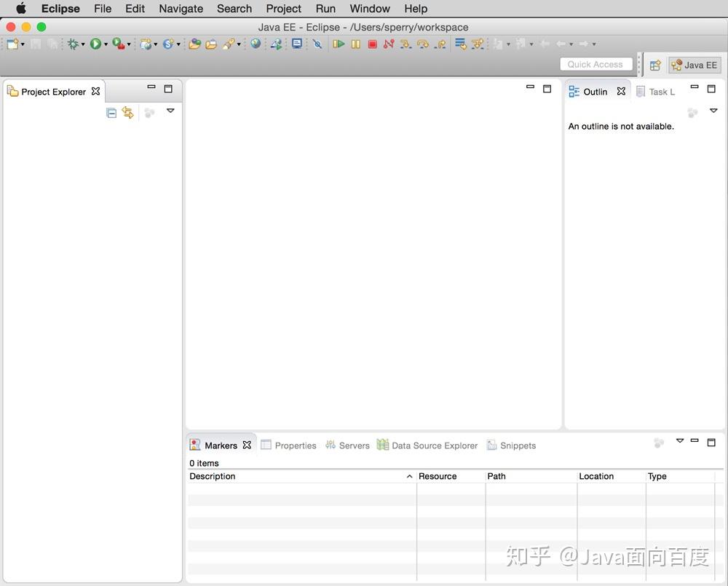Switch to the Task List tab
Screen dimensions: 728x586
tap(656, 92)
